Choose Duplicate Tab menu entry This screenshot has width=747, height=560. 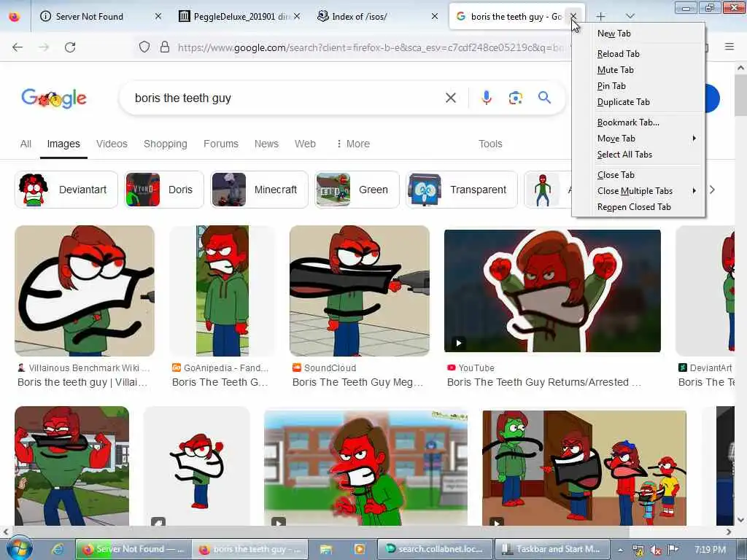point(638,102)
